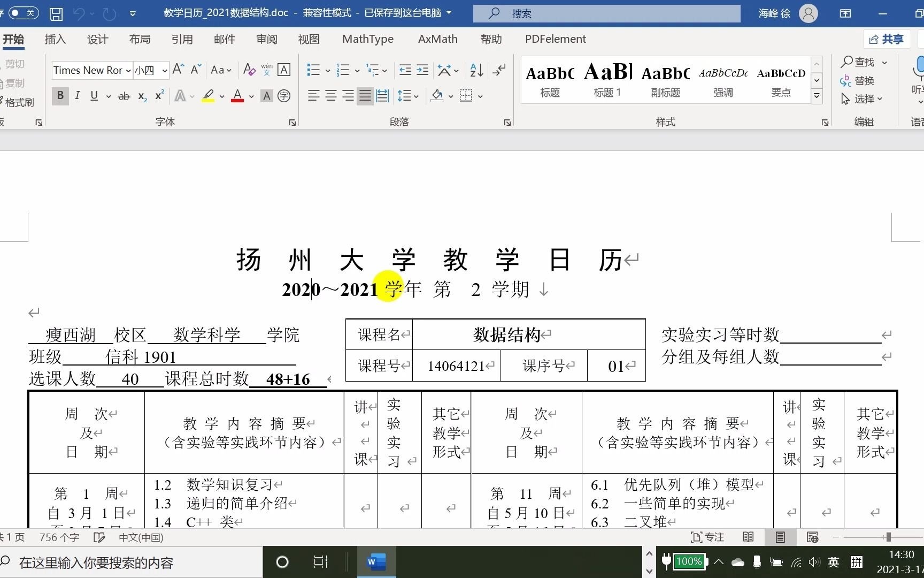Open the font name dropdown
This screenshot has width=924, height=578.
point(128,71)
